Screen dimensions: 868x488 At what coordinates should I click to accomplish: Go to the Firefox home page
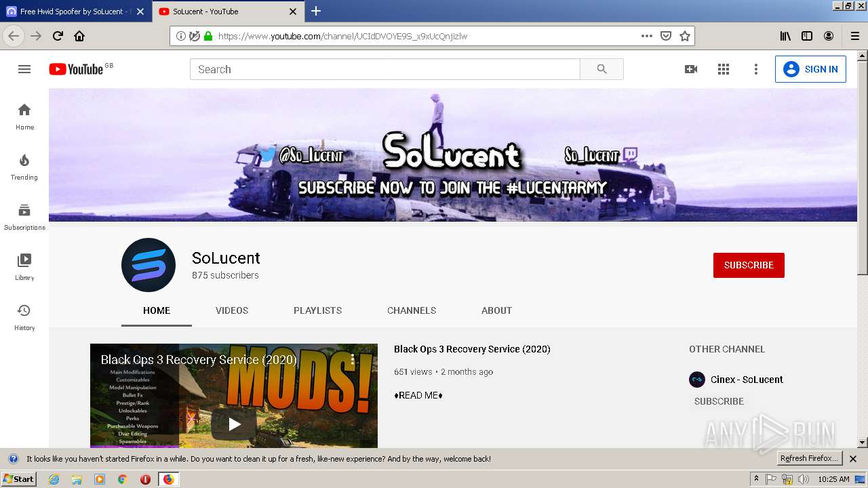click(79, 36)
